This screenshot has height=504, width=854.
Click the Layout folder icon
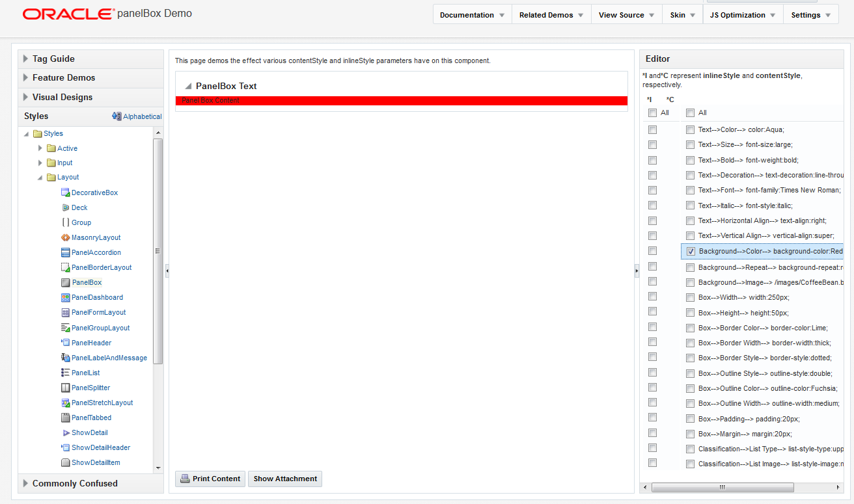click(x=51, y=177)
